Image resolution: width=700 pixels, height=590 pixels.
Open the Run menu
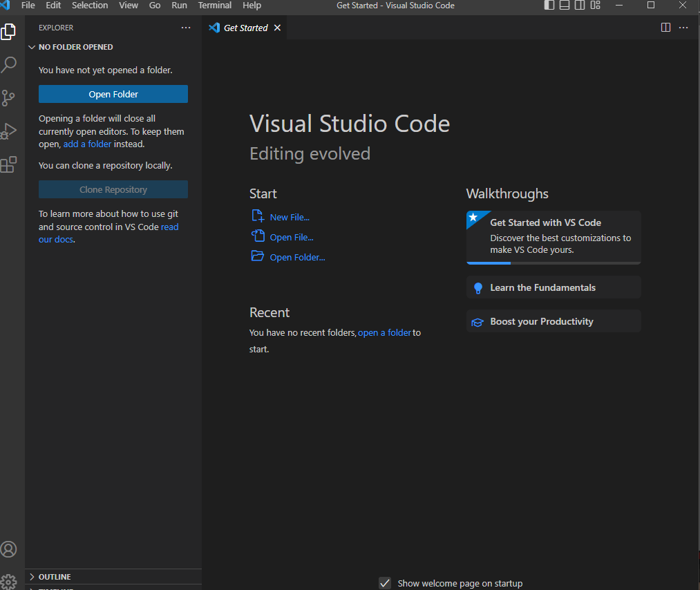tap(180, 6)
